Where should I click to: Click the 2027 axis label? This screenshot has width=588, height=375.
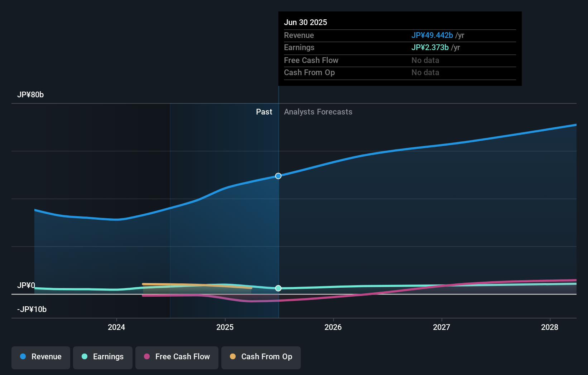[x=442, y=327]
